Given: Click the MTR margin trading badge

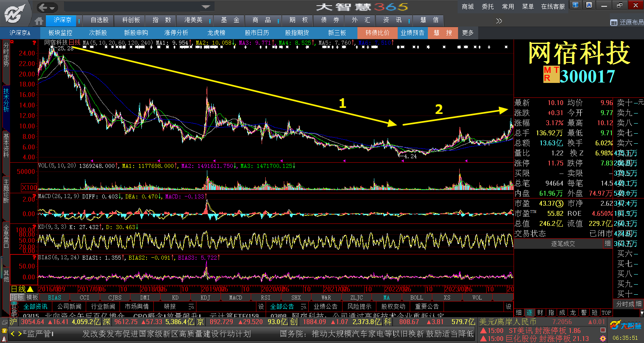Looking at the screenshot, I should (551, 74).
